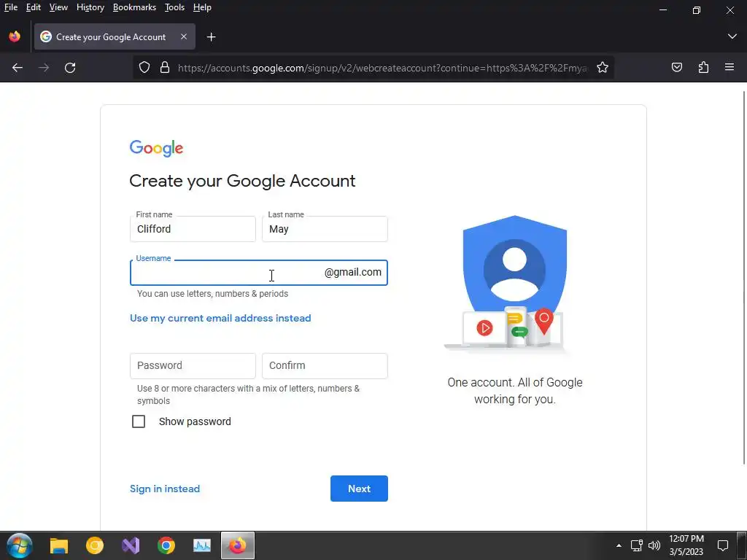Screen dimensions: 747x560
Task: Open Visual Studio from the taskbar
Action: pos(131,545)
